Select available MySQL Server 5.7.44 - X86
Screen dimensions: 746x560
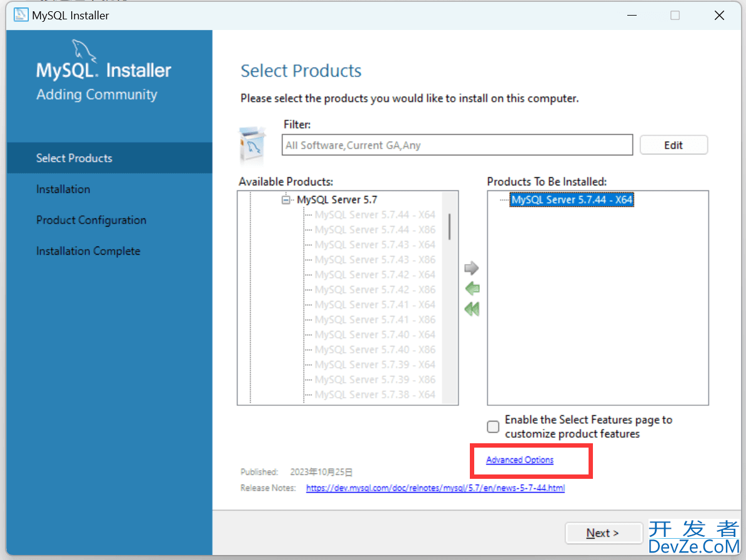coord(375,230)
